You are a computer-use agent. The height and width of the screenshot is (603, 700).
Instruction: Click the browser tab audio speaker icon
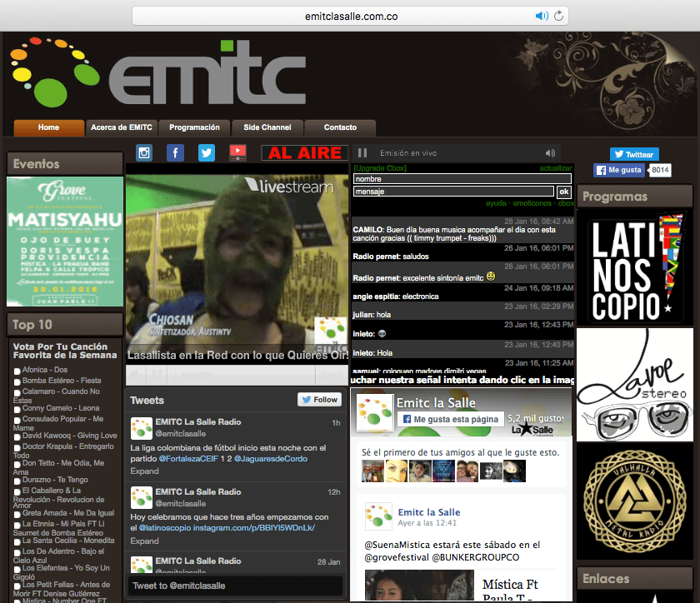[542, 16]
